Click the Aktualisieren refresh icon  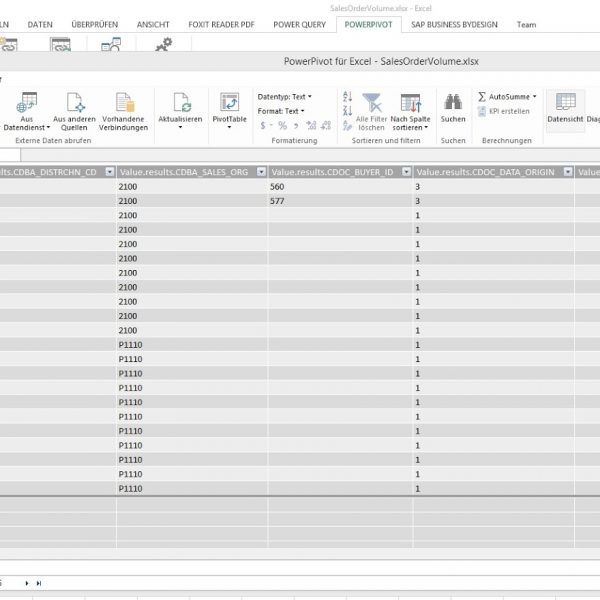tap(181, 104)
